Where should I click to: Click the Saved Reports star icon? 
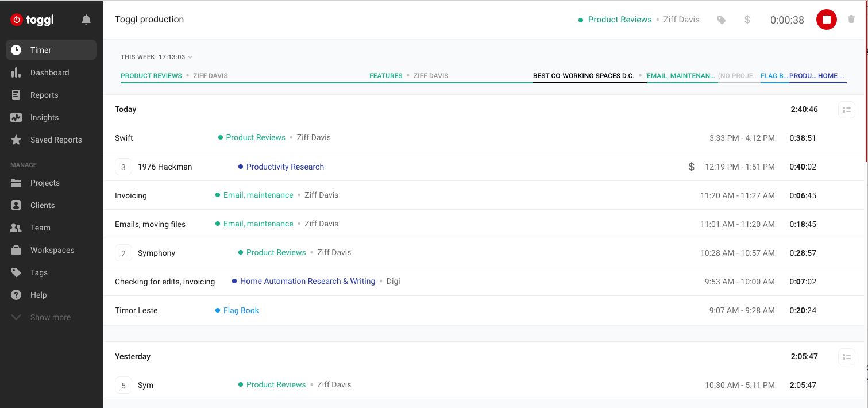click(x=16, y=140)
